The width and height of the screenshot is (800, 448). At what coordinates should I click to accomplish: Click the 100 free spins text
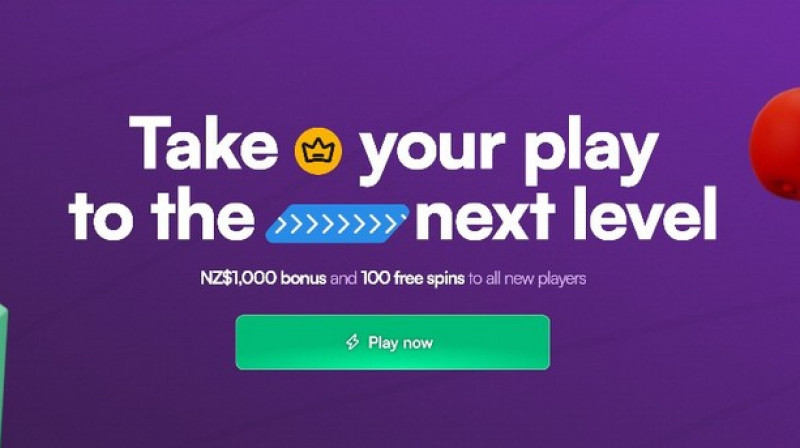click(413, 279)
